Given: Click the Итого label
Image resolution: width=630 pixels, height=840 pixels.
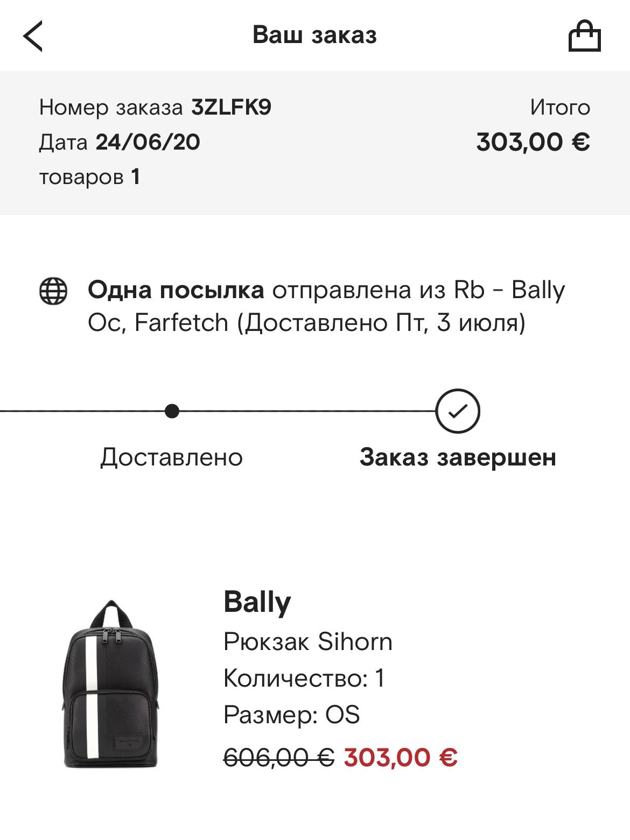Looking at the screenshot, I should (560, 108).
